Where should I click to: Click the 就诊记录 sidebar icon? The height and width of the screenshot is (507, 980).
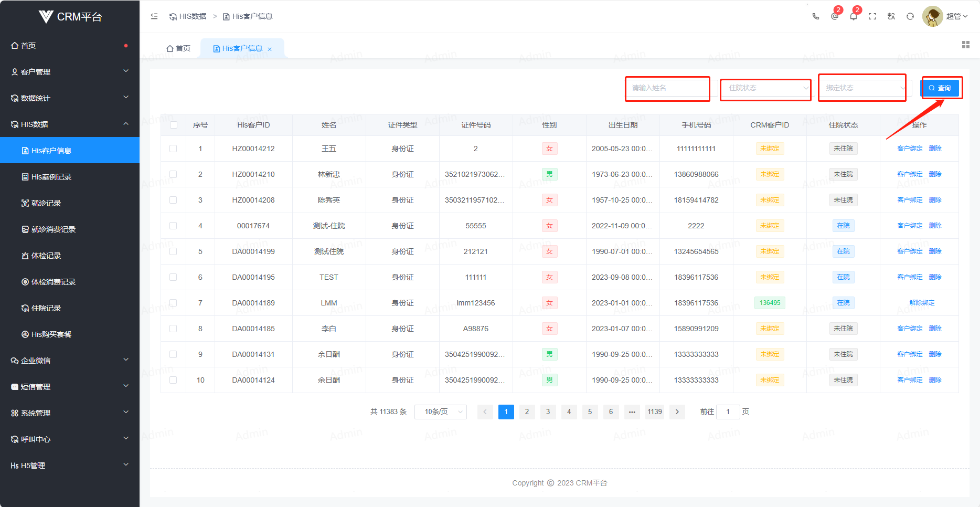25,203
